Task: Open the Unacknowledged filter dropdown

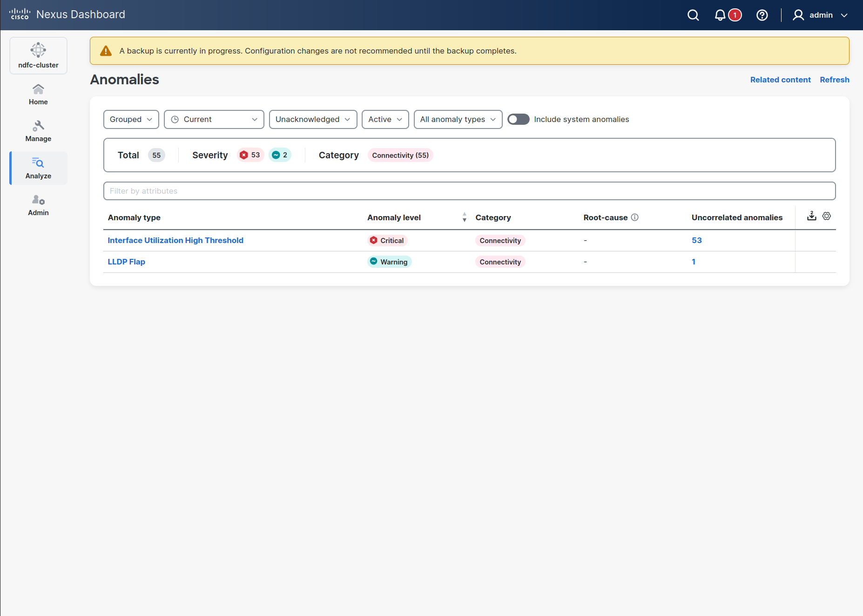Action: pyautogui.click(x=313, y=120)
